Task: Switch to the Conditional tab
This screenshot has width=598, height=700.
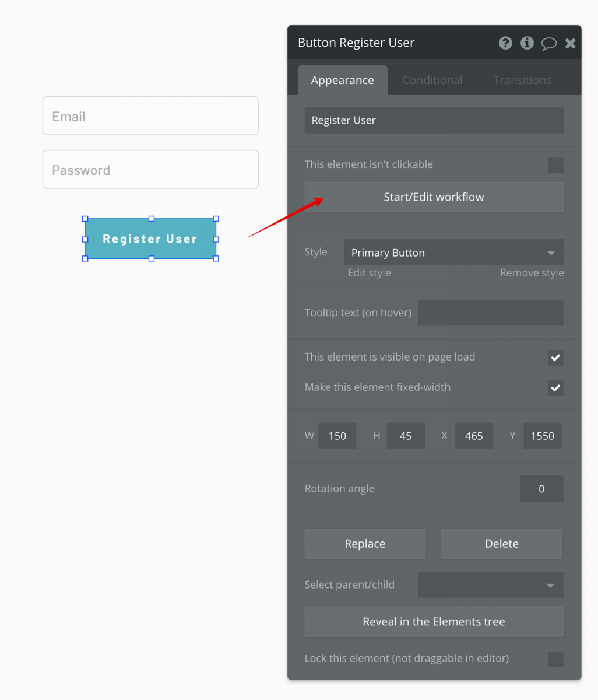Action: [x=432, y=79]
